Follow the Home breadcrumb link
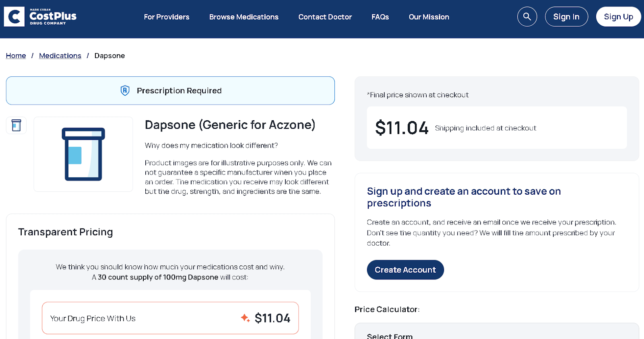 pyautogui.click(x=16, y=55)
